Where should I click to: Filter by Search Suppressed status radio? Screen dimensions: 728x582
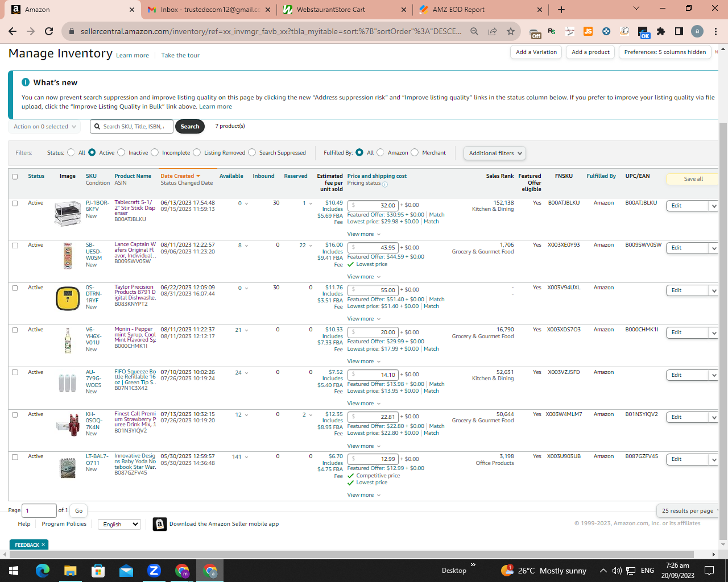point(252,152)
